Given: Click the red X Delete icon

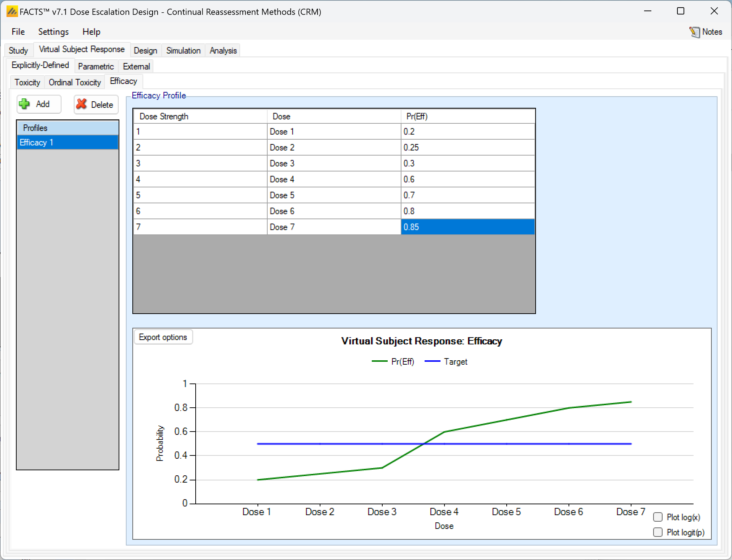Looking at the screenshot, I should (82, 104).
